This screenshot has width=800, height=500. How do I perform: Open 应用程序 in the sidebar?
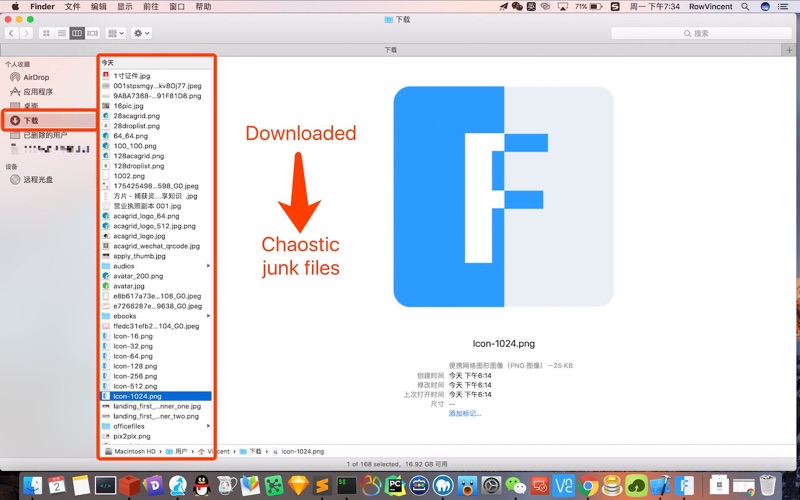tap(38, 92)
